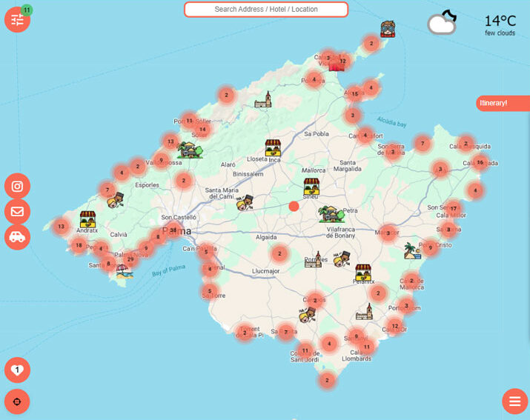530x420 pixels.
Task: Expand the cluster of 9 at Porto Cristo
Action: coord(430,247)
